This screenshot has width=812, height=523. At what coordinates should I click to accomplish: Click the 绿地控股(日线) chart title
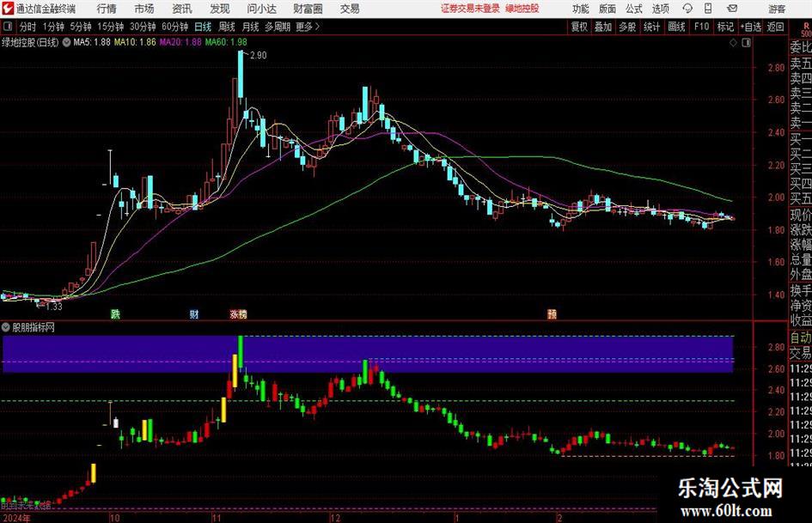click(30, 42)
